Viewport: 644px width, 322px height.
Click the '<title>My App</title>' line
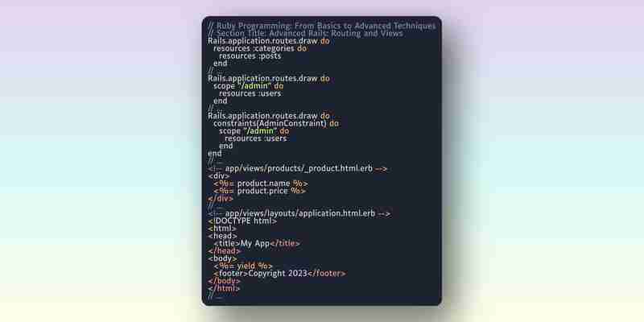click(x=257, y=243)
